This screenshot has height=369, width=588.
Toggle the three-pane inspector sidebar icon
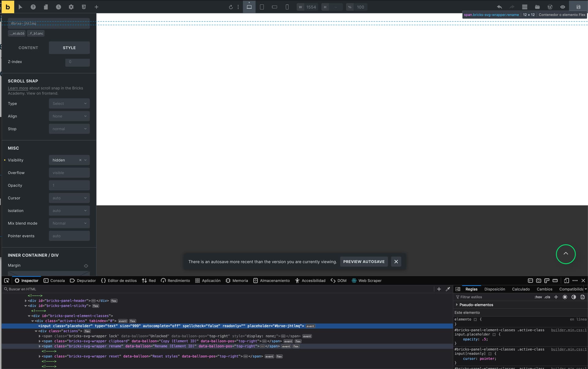pyautogui.click(x=458, y=289)
